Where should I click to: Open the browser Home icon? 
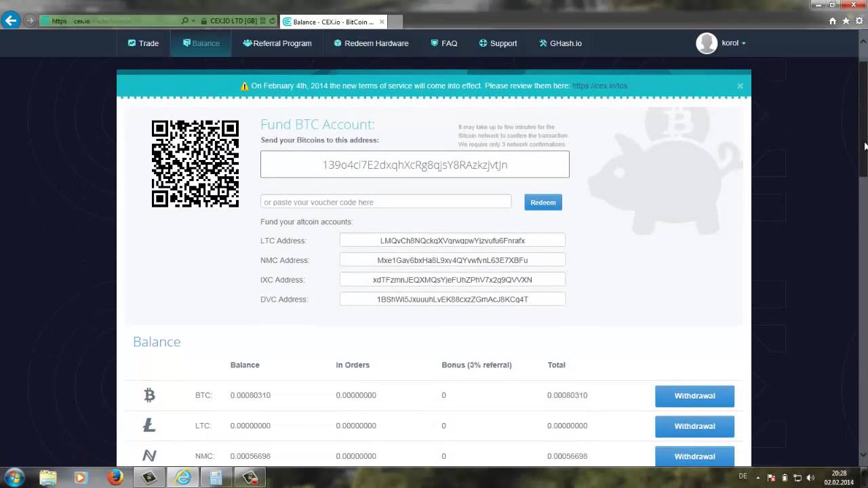pos(832,21)
